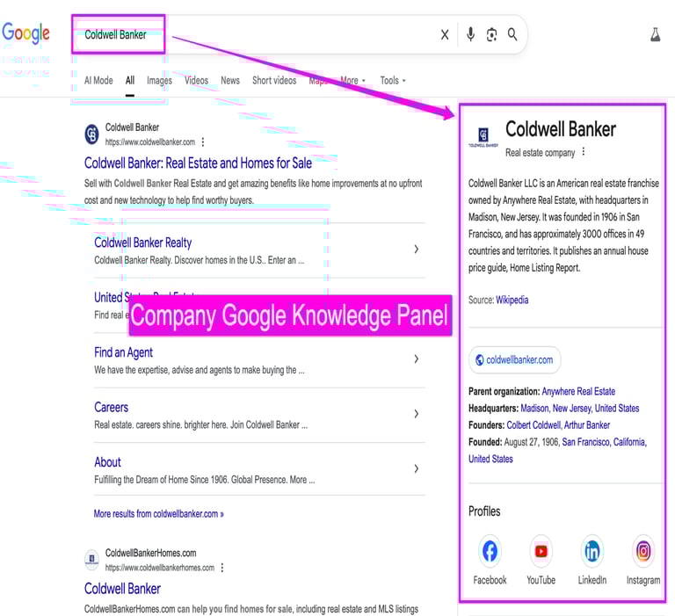Click Madison, New Jersey, United States headquarters link
Image resolution: width=675 pixels, height=616 pixels.
[x=580, y=408]
